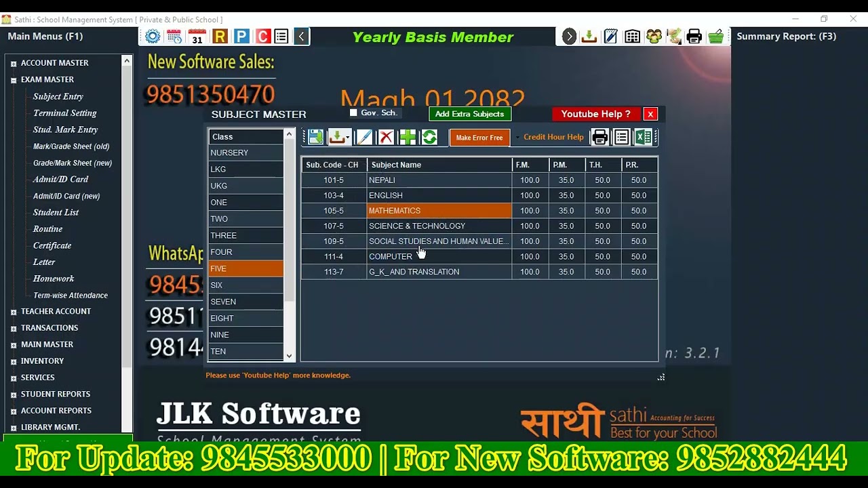The width and height of the screenshot is (868, 488).
Task: Click the left chevron collapse arrow in top toolbar
Action: (x=302, y=37)
